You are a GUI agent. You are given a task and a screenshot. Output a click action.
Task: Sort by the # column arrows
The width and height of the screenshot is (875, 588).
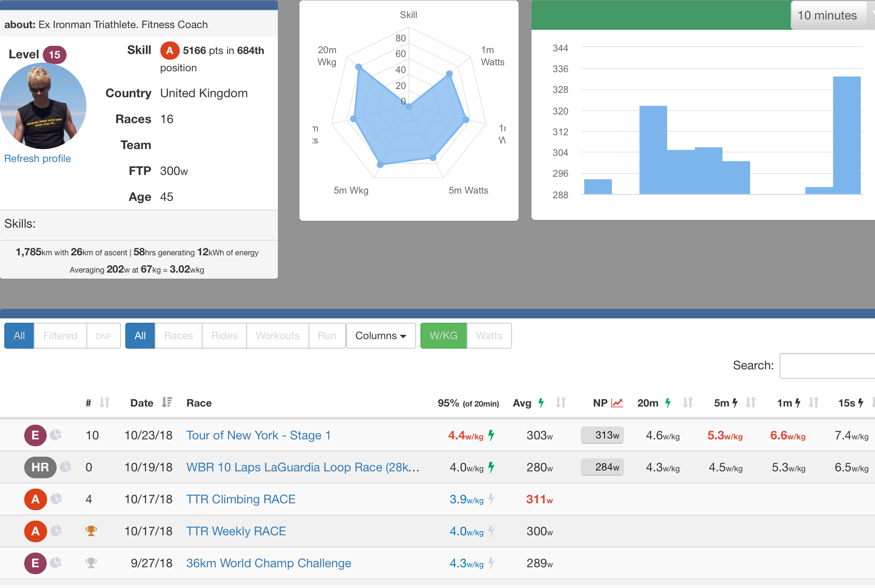105,403
